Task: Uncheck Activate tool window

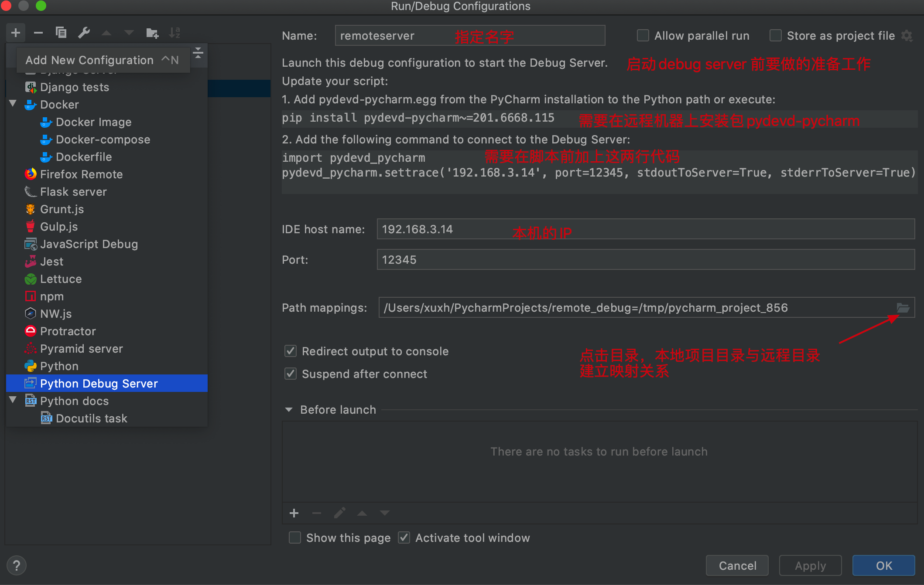Action: pos(404,537)
